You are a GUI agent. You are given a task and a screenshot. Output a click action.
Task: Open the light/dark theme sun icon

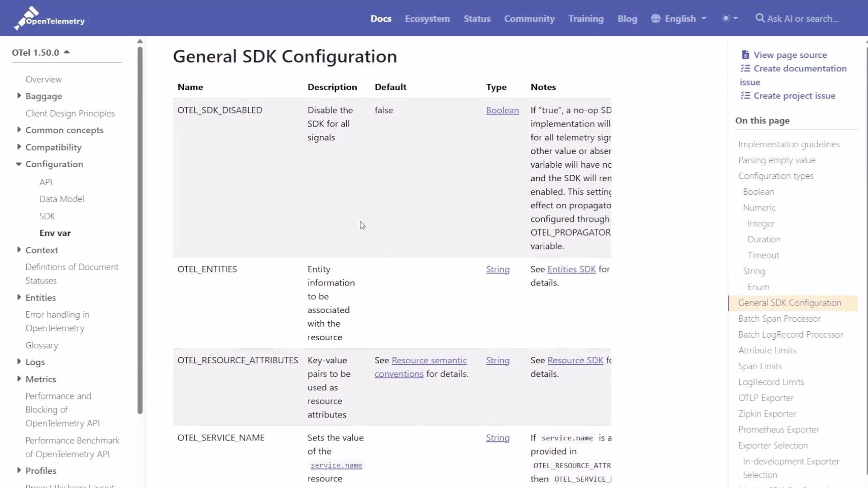[726, 19]
